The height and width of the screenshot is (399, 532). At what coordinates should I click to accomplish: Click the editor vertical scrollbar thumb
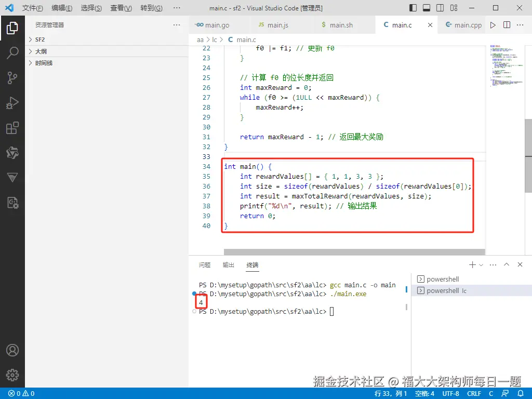(528, 156)
